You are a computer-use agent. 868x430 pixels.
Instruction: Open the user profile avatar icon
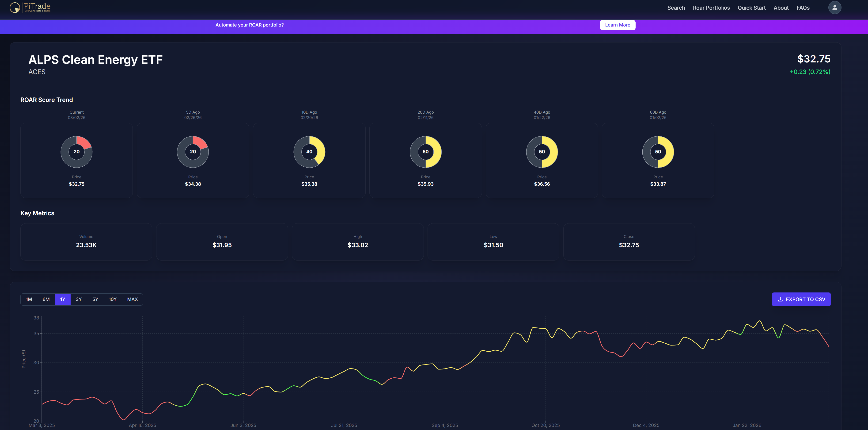point(834,8)
